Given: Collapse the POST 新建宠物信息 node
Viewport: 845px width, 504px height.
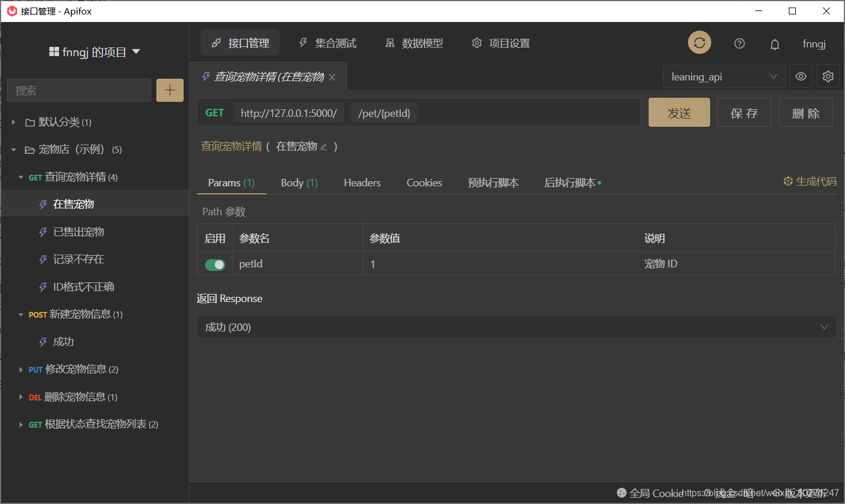Looking at the screenshot, I should pyautogui.click(x=21, y=315).
